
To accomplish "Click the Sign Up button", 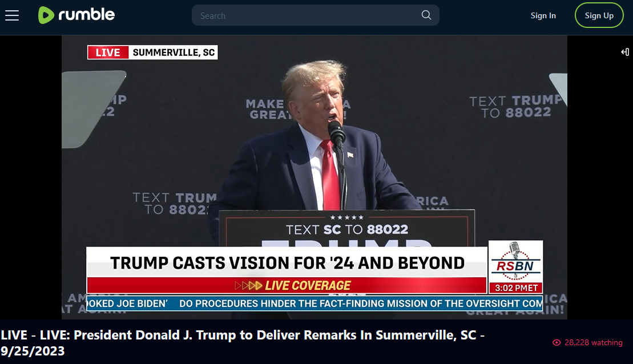I will 599,15.
